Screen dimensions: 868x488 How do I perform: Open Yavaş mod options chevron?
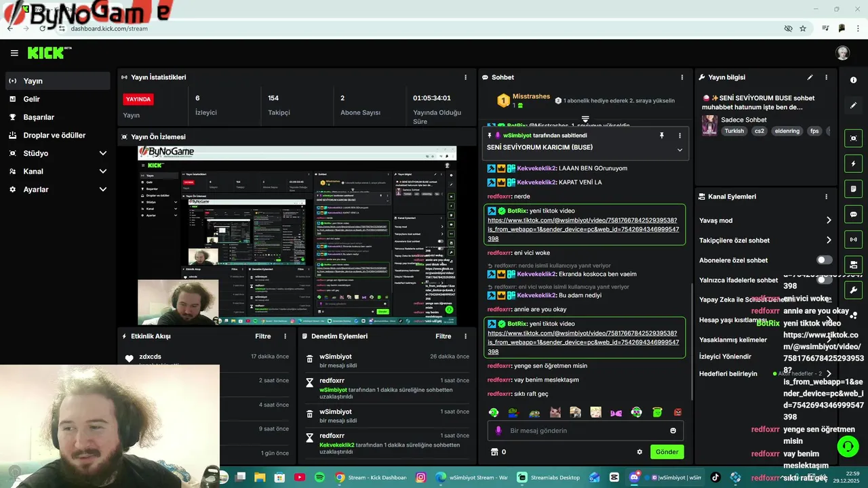(828, 220)
